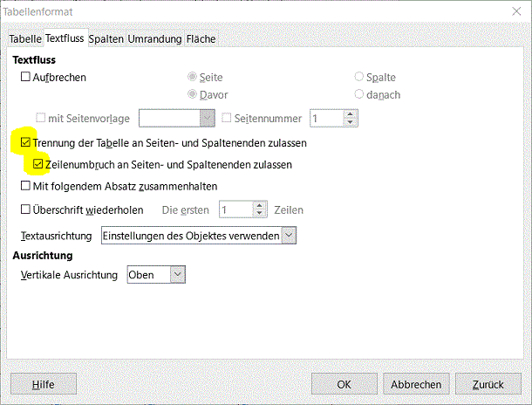Increase the Seitennummer with up arrow
The height and width of the screenshot is (405, 532).
click(x=350, y=114)
